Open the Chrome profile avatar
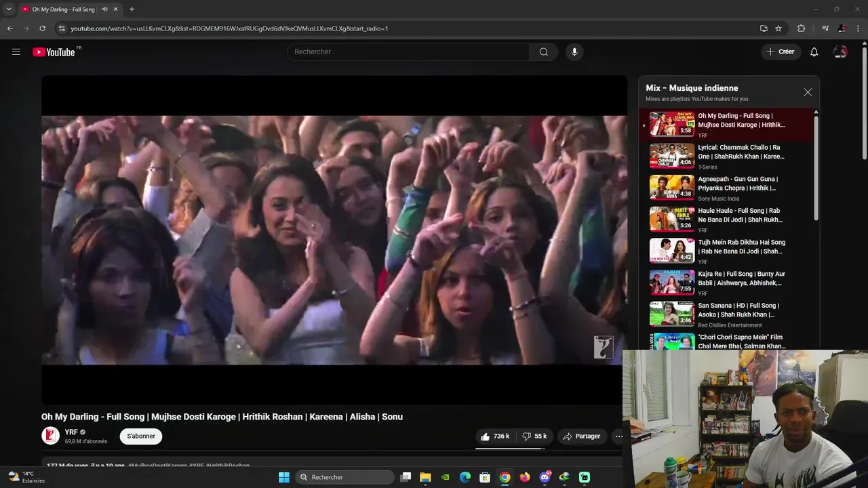868x488 pixels. tap(842, 28)
